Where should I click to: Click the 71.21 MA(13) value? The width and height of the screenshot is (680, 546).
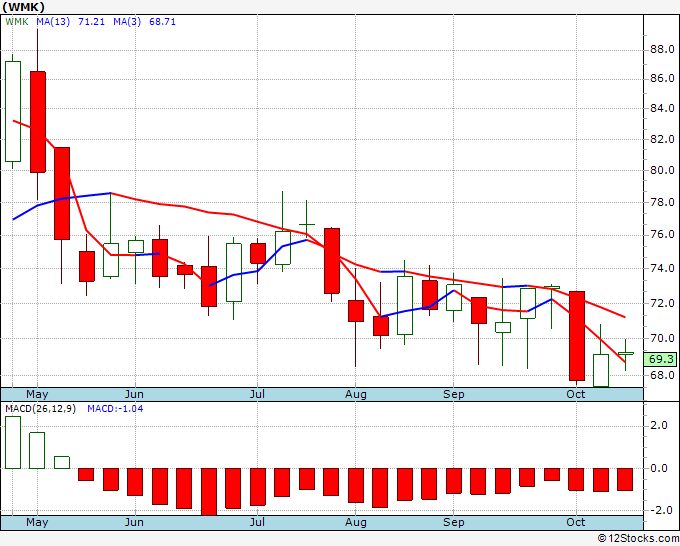click(x=92, y=22)
